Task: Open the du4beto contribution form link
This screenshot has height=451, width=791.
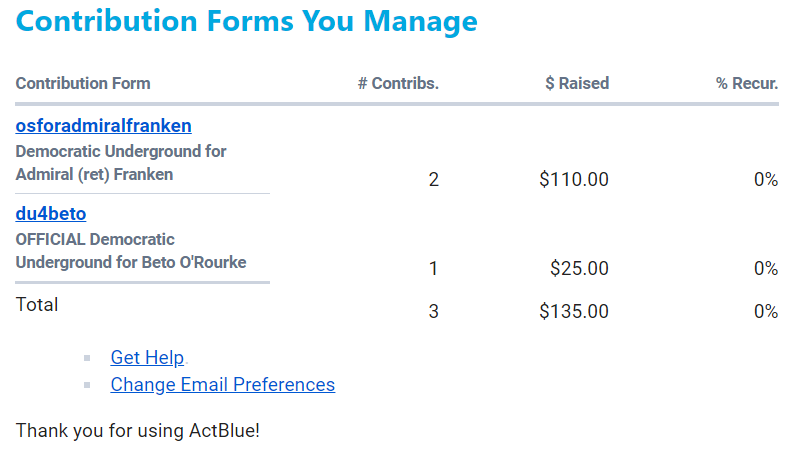Action: click(51, 214)
